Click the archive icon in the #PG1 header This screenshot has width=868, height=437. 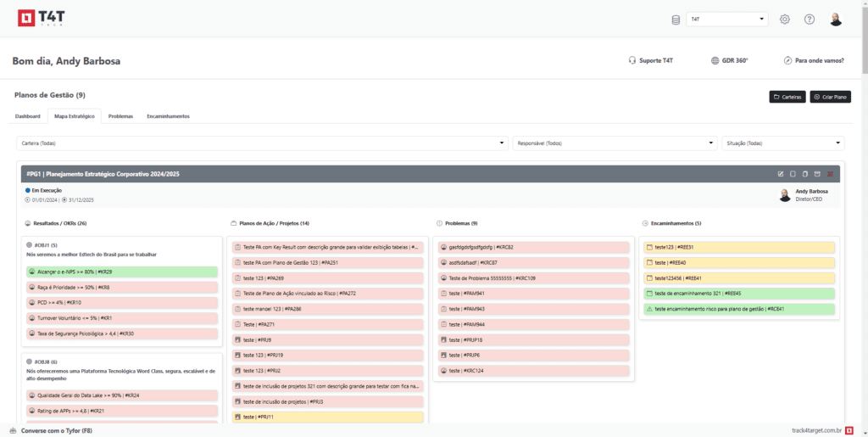[817, 174]
